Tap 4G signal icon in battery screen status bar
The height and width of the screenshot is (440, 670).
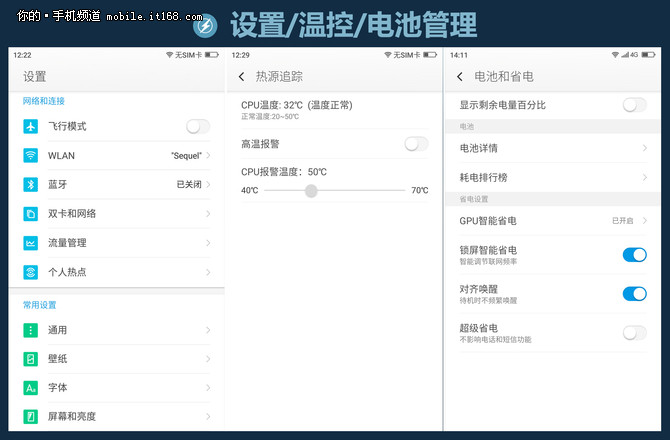click(x=629, y=55)
